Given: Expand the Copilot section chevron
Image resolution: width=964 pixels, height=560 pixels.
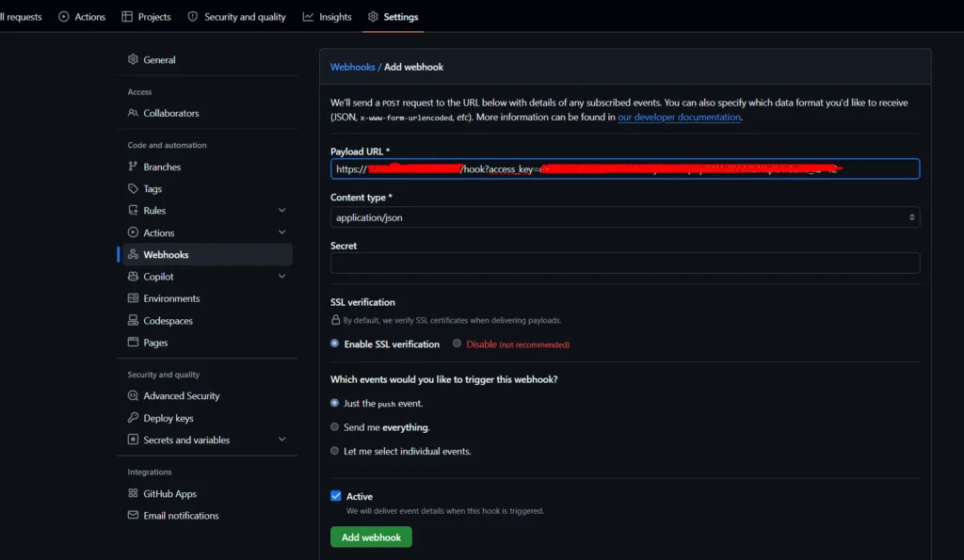Looking at the screenshot, I should [282, 277].
